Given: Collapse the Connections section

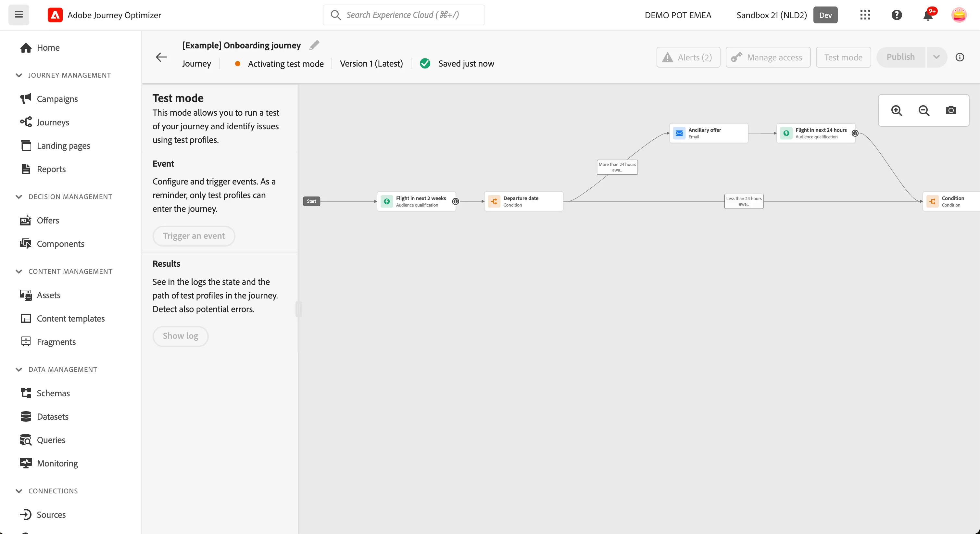Looking at the screenshot, I should (x=19, y=491).
